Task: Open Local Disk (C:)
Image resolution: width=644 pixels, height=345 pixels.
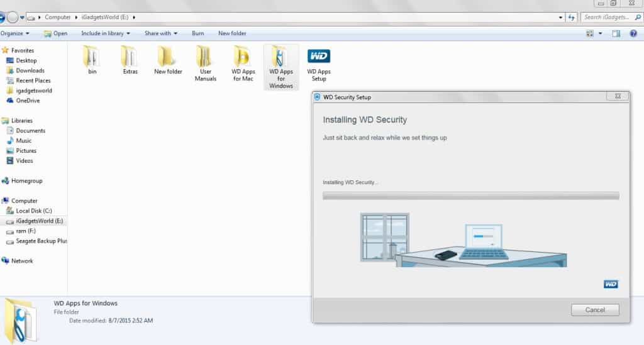Action: tap(33, 211)
